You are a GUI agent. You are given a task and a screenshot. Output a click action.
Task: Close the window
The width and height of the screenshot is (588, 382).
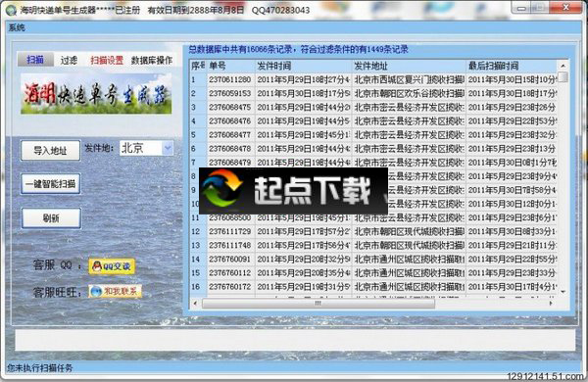[565, 7]
